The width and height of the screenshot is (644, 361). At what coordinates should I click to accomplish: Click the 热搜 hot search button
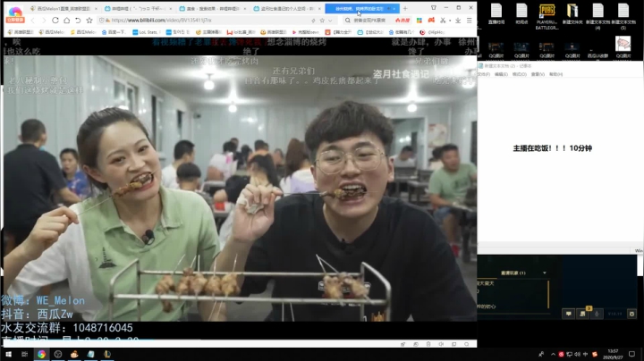click(x=402, y=20)
